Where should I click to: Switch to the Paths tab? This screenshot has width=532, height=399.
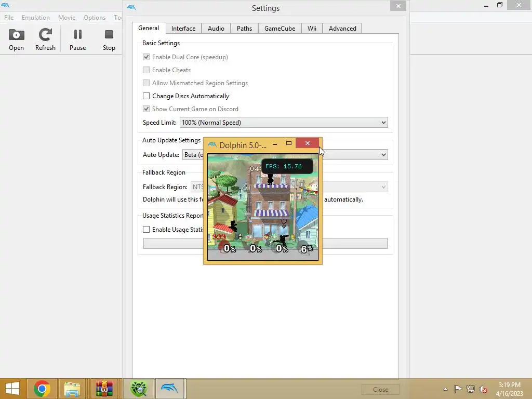coord(244,29)
